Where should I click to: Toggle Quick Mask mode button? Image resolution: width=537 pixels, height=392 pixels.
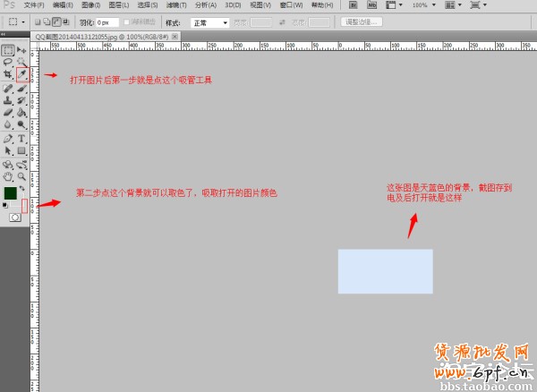(x=15, y=217)
